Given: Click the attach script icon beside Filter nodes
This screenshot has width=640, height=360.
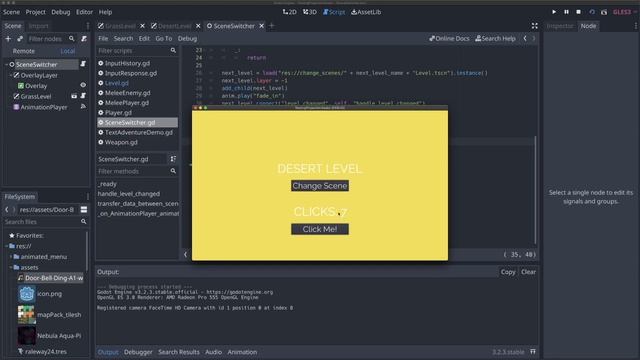Looking at the screenshot, I should (84, 39).
